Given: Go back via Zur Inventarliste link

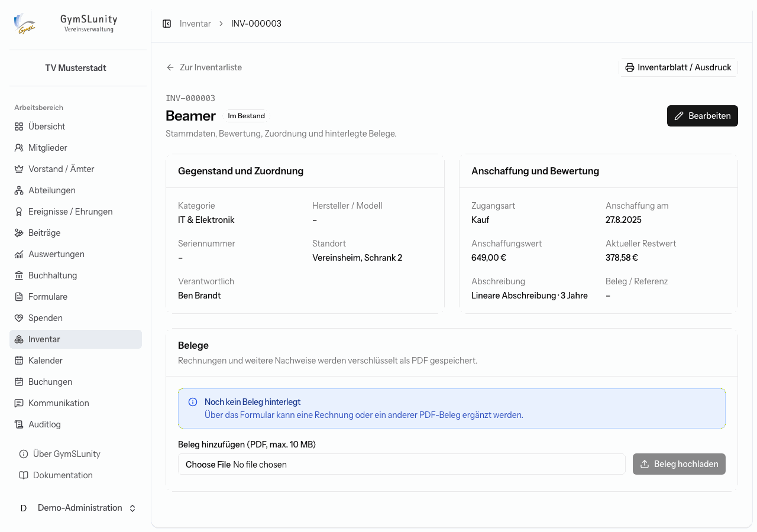Looking at the screenshot, I should pyautogui.click(x=204, y=67).
